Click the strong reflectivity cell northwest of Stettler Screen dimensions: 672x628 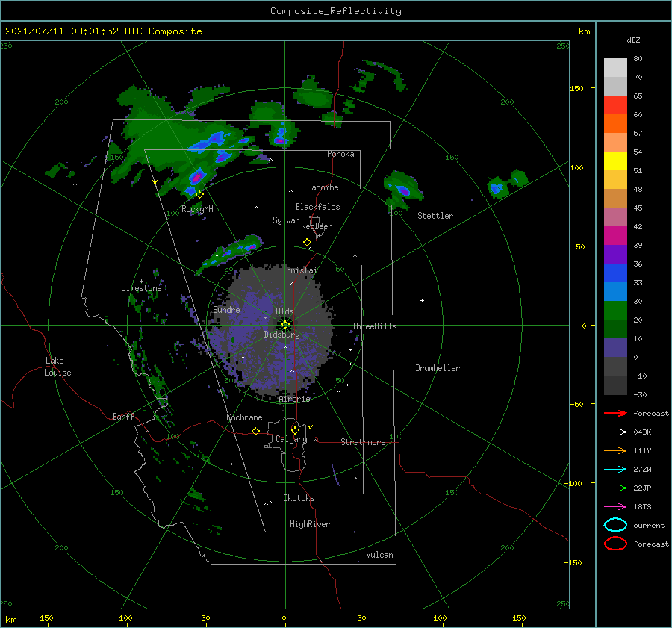tap(403, 190)
